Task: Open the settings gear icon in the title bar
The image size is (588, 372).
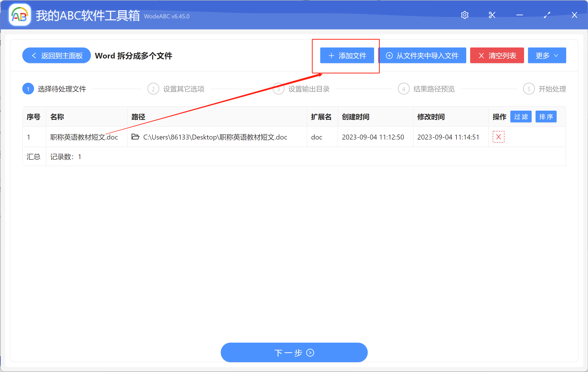Action: coord(465,15)
